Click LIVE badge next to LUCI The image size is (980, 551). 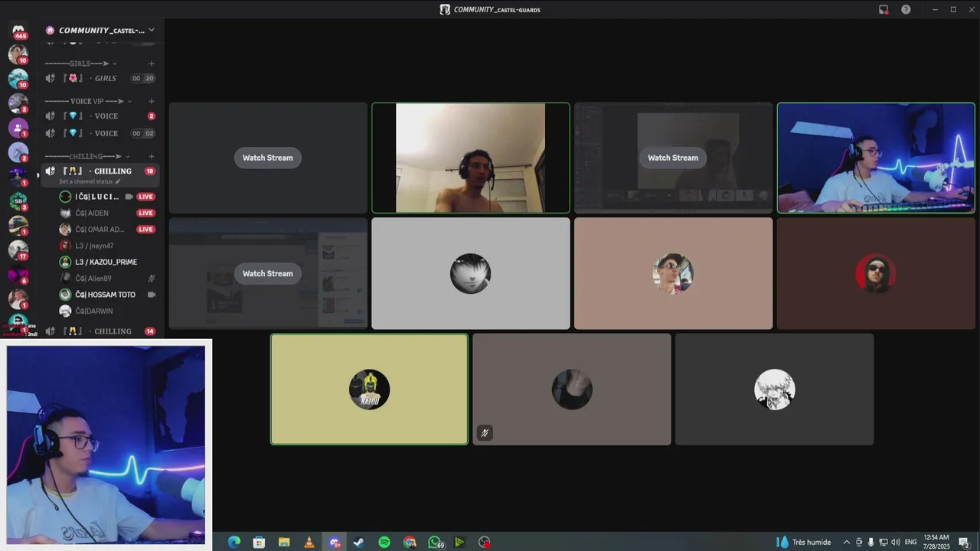click(x=145, y=197)
